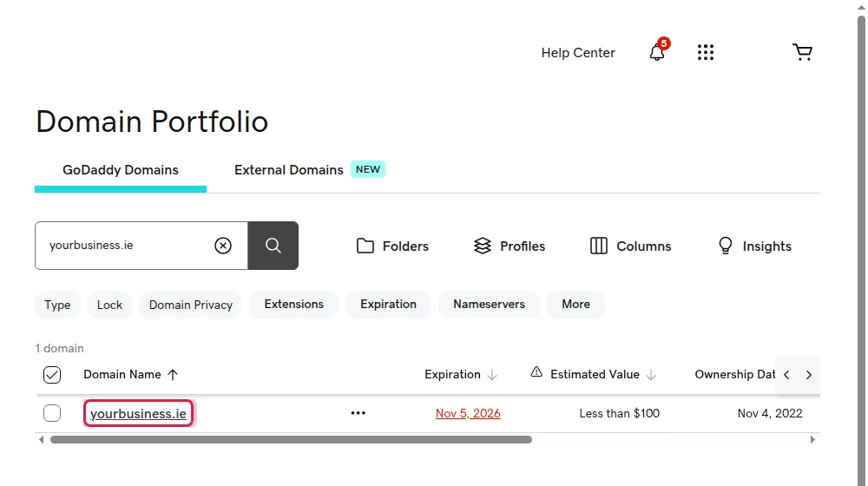
Task: Open the Profiles option
Action: tap(510, 246)
